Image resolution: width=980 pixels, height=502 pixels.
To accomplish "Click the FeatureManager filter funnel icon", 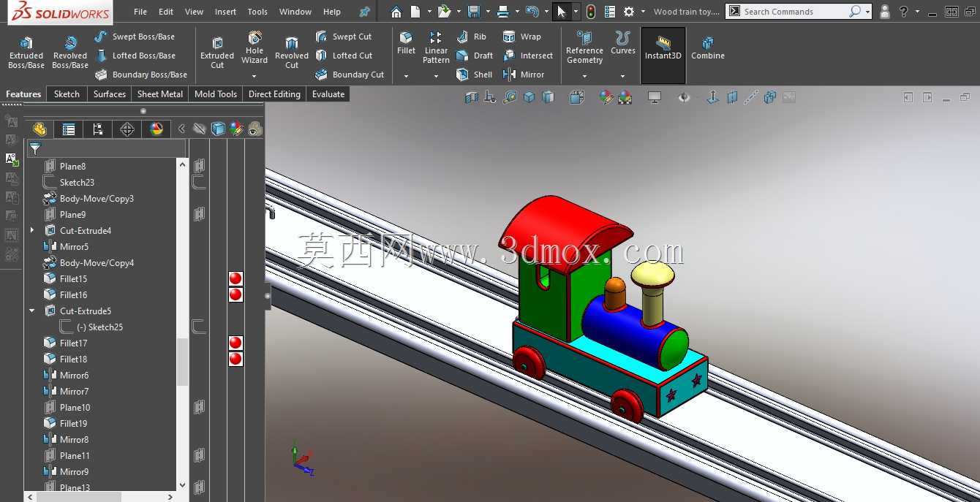I will tap(35, 149).
